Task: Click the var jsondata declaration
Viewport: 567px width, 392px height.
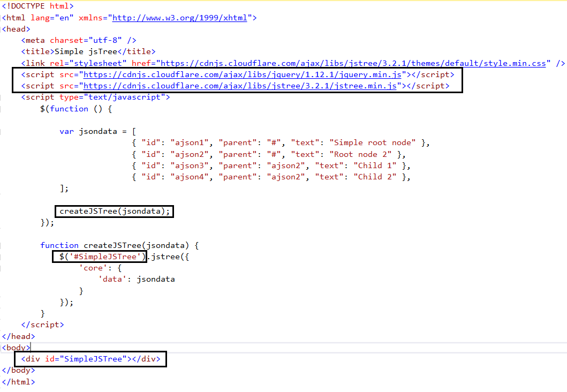Action: coord(96,131)
